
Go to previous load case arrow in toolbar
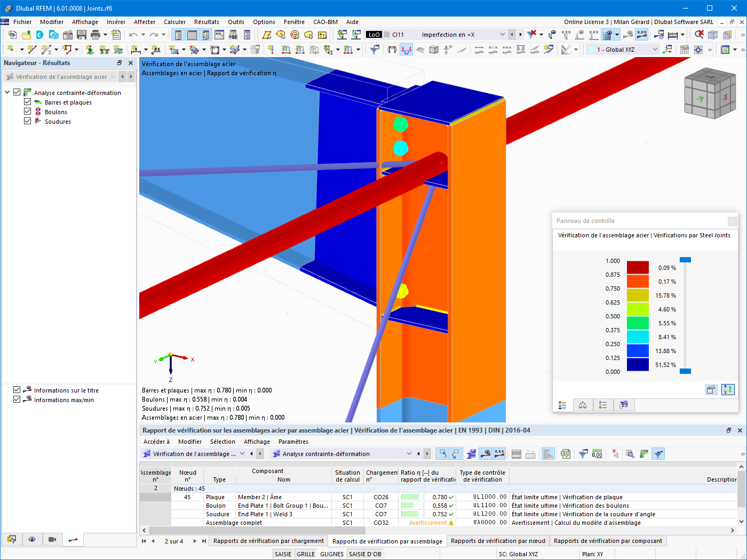pyautogui.click(x=512, y=35)
